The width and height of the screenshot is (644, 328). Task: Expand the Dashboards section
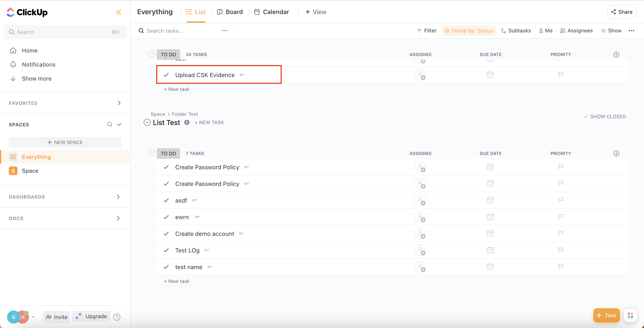pos(119,197)
